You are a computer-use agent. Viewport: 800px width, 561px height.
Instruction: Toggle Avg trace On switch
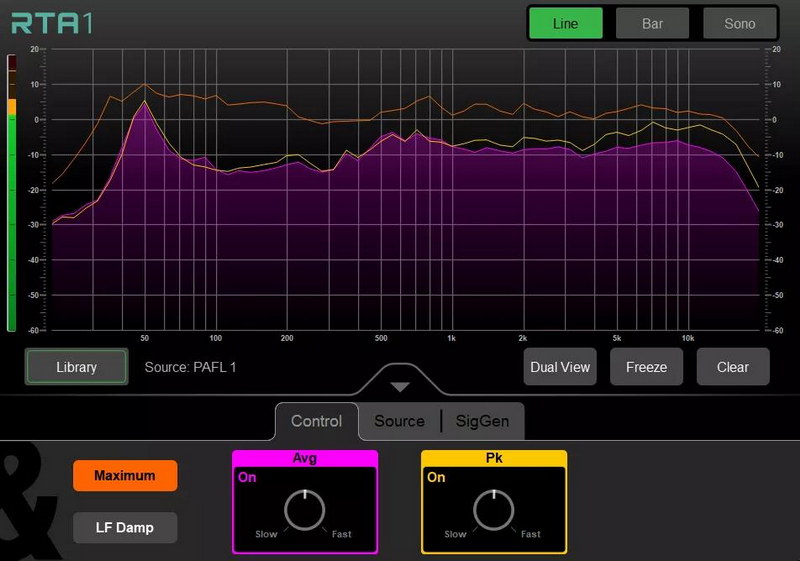[247, 477]
